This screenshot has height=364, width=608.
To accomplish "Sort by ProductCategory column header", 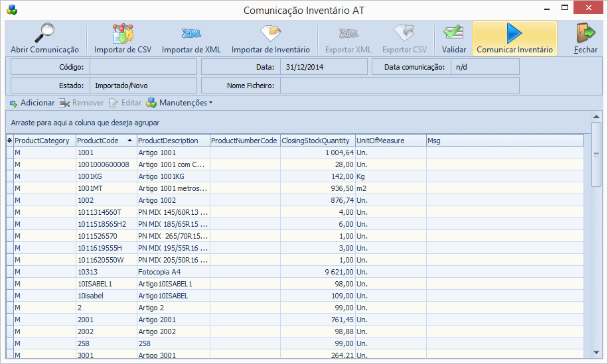I will tap(44, 141).
